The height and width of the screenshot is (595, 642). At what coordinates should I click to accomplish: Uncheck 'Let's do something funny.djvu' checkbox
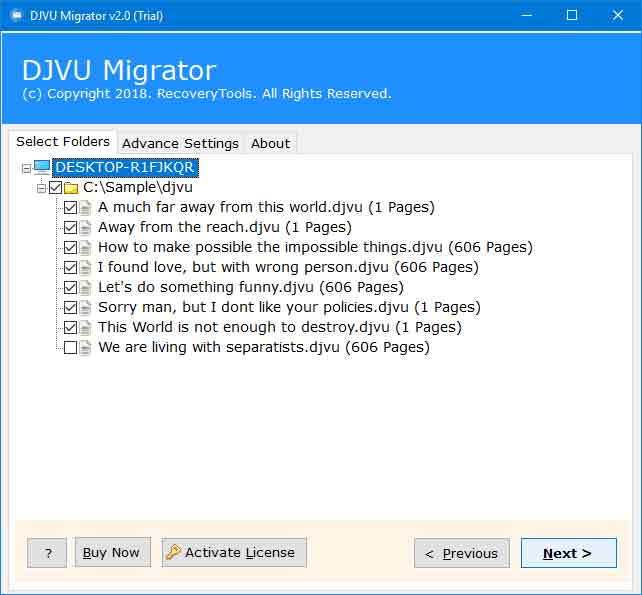pos(70,288)
